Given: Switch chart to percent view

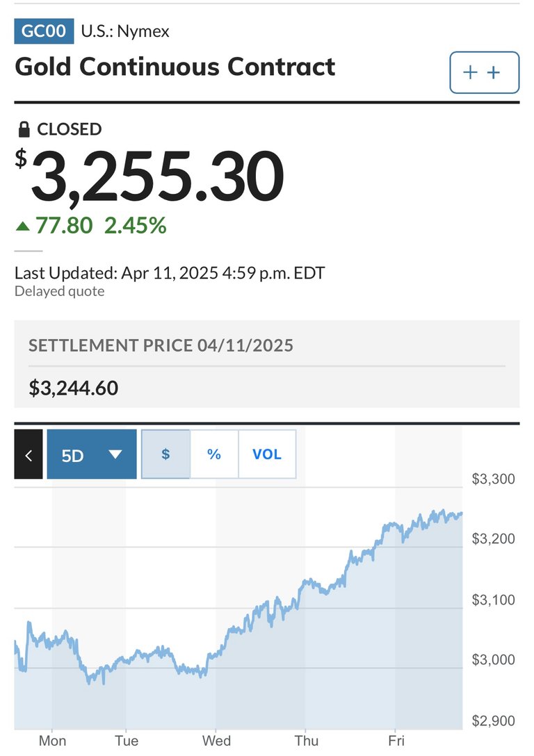Looking at the screenshot, I should [214, 454].
